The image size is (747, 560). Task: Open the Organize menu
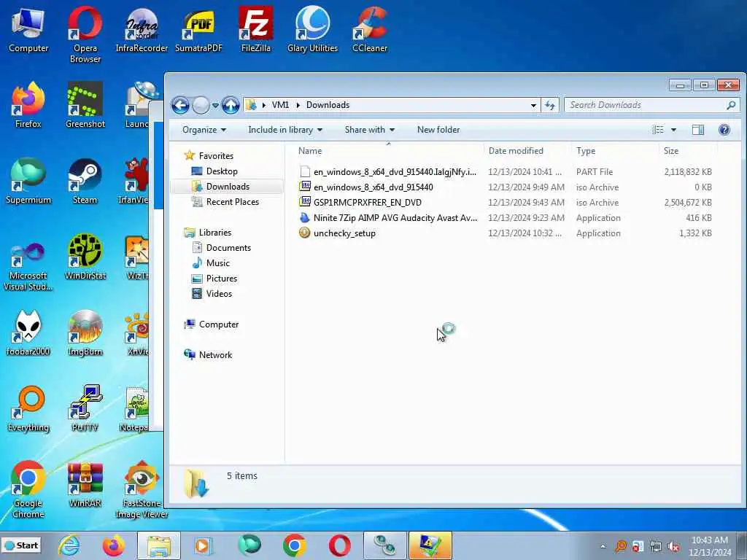coord(204,130)
